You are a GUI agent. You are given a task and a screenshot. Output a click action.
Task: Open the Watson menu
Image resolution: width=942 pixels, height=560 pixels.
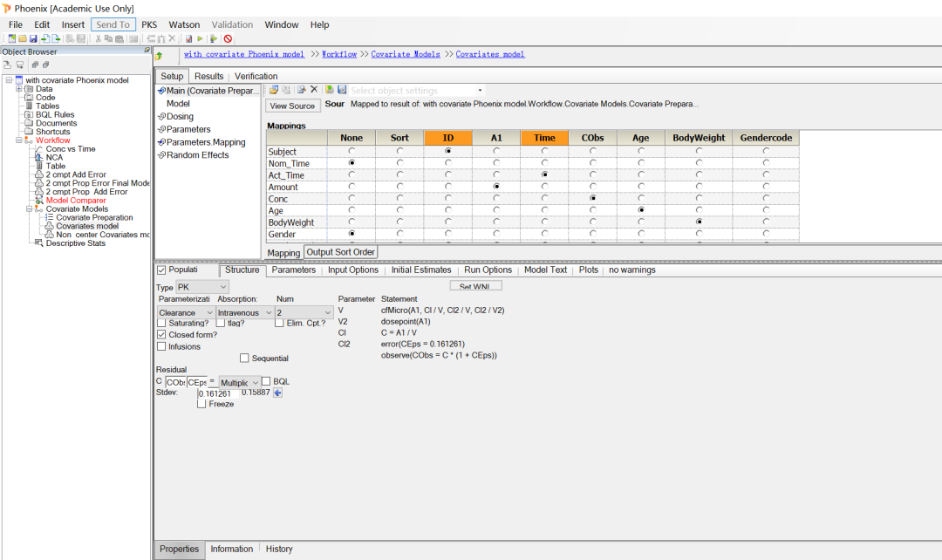[184, 24]
